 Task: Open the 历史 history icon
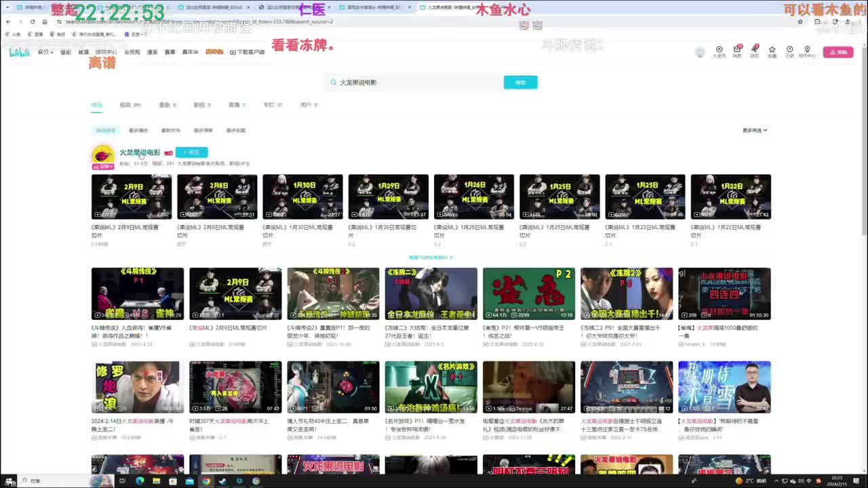pyautogui.click(x=789, y=52)
